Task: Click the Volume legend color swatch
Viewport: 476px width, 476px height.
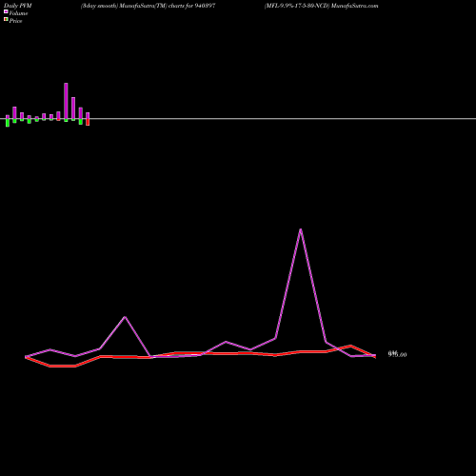Action: 6,11
